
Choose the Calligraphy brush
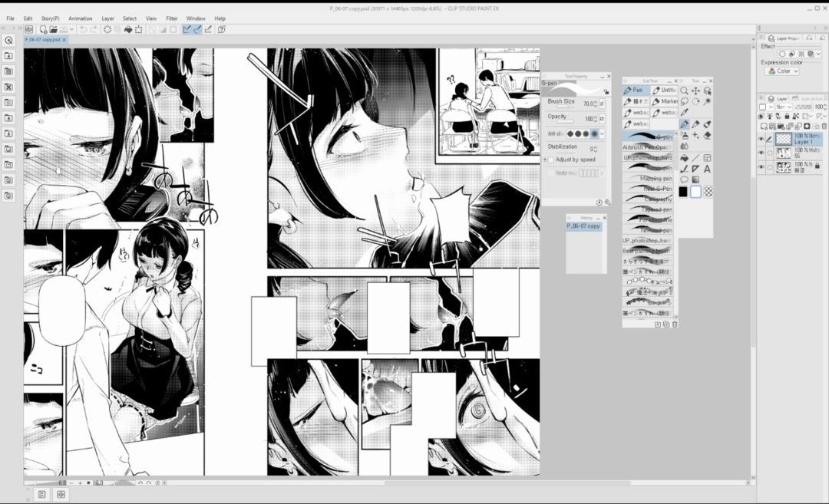tap(647, 199)
